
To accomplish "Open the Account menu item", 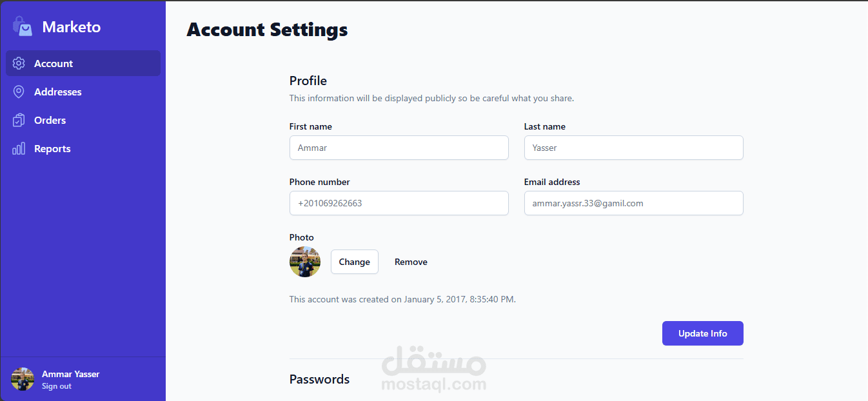I will [x=54, y=63].
